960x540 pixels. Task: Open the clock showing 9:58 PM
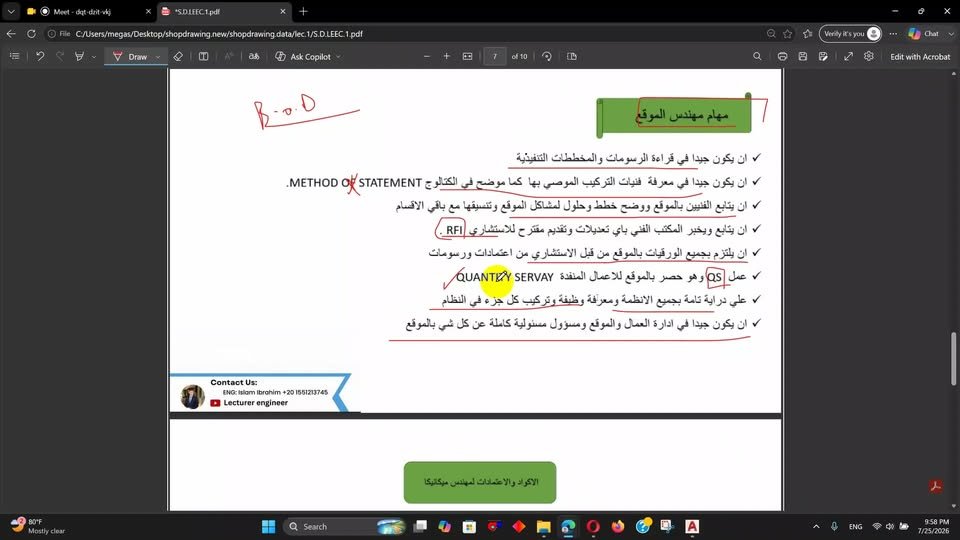[933, 527]
